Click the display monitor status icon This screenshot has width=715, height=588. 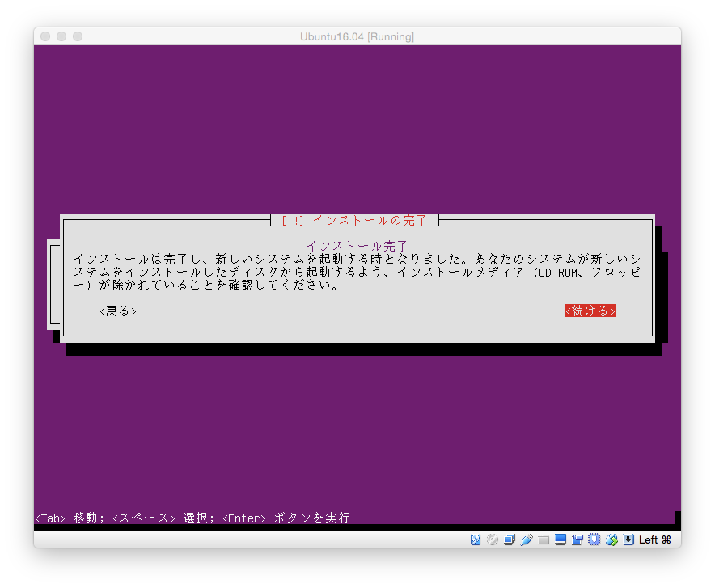(x=561, y=539)
